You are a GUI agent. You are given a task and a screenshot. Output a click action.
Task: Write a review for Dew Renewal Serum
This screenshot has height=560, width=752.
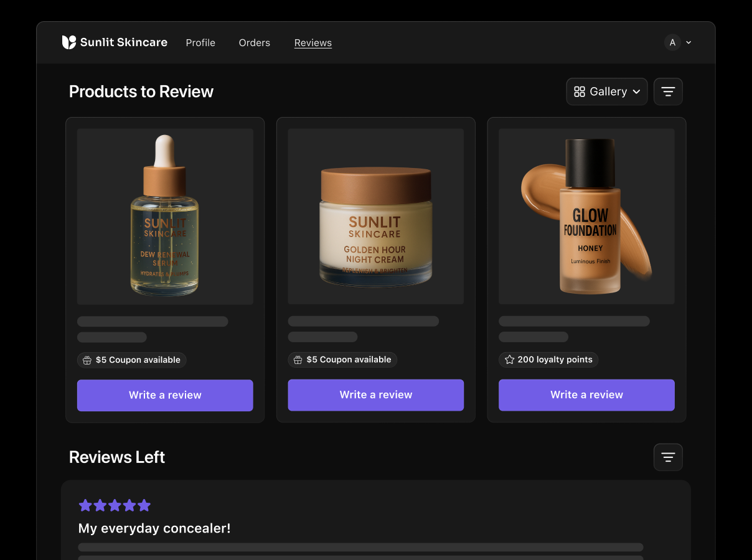[x=165, y=395]
